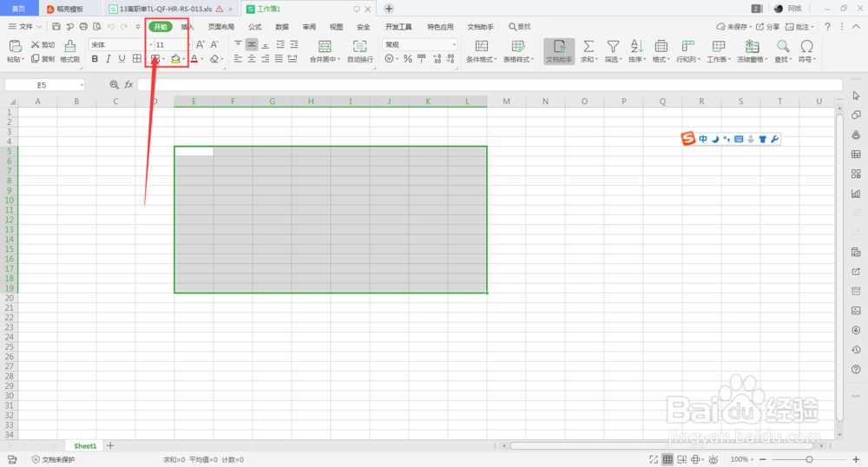Image resolution: width=868 pixels, height=467 pixels.
Task: Click the Cut (剪切) scissors button
Action: pyautogui.click(x=43, y=45)
